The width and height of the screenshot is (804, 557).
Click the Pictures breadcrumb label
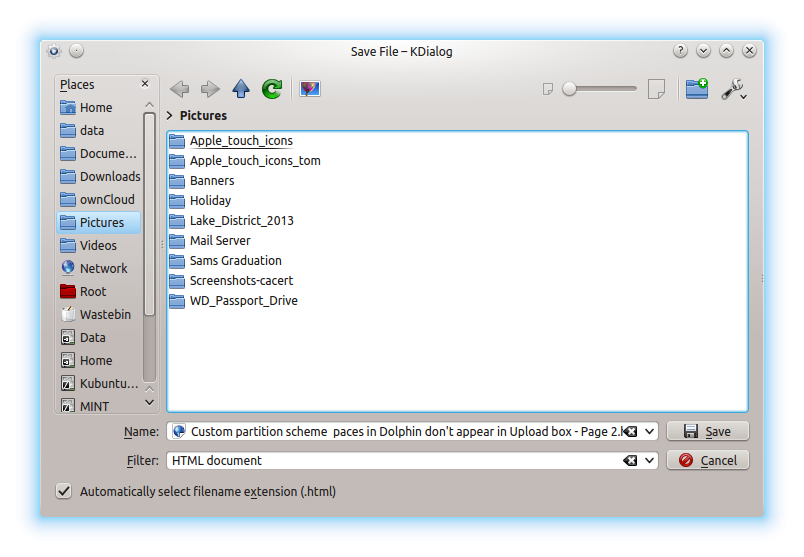click(x=203, y=116)
